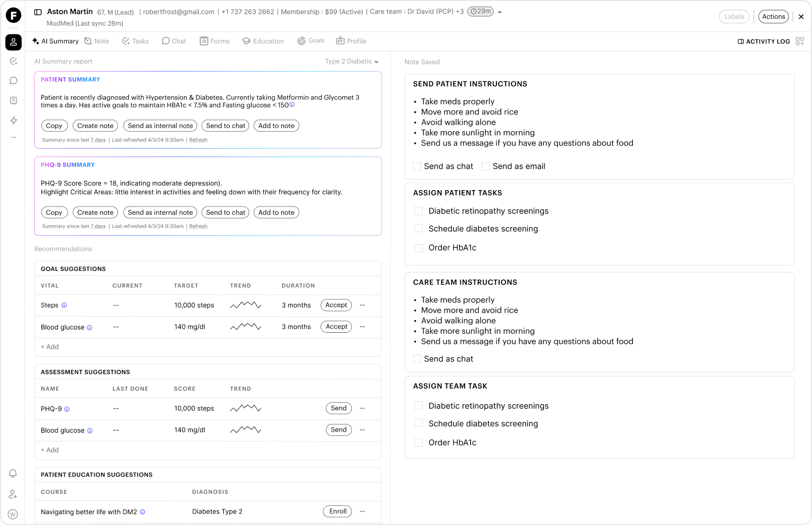
Task: Open the Actions menu button
Action: tap(774, 16)
